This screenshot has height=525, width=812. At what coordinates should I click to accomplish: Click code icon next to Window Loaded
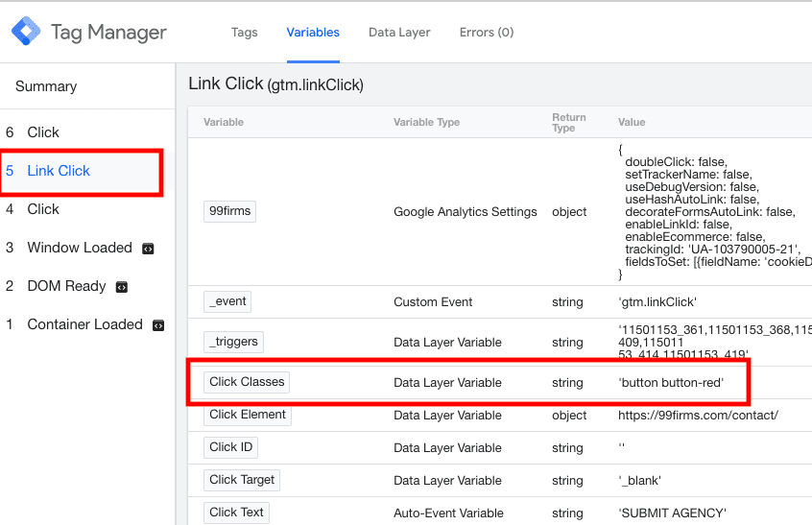tap(148, 249)
